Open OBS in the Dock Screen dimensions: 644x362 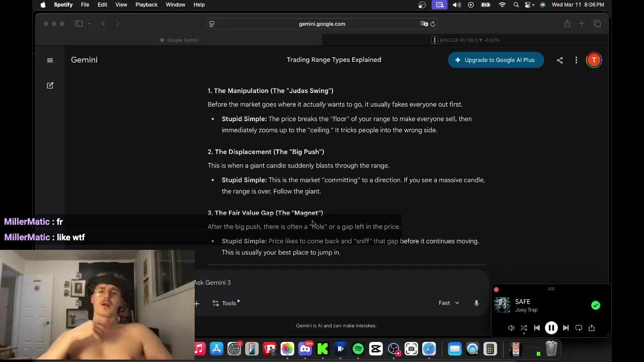393,349
